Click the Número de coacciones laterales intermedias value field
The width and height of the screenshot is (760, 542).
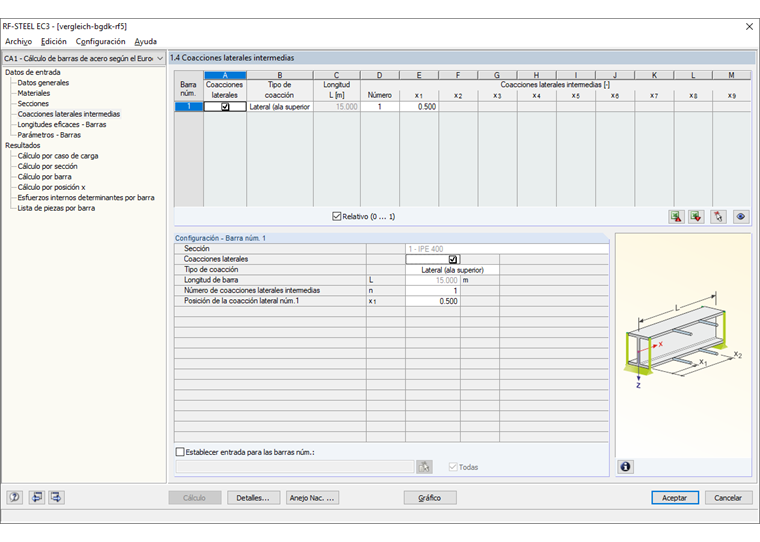(x=433, y=291)
